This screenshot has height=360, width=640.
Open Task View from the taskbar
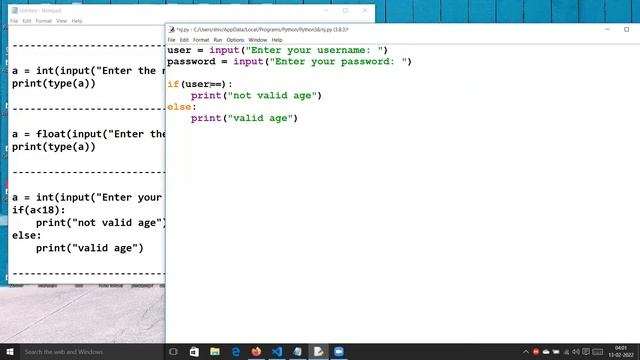(173, 351)
